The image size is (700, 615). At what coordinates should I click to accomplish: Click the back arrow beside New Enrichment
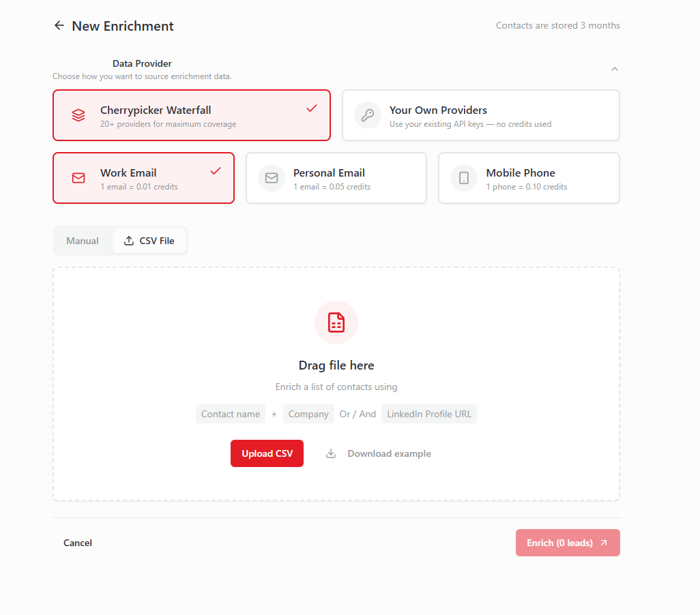(59, 26)
